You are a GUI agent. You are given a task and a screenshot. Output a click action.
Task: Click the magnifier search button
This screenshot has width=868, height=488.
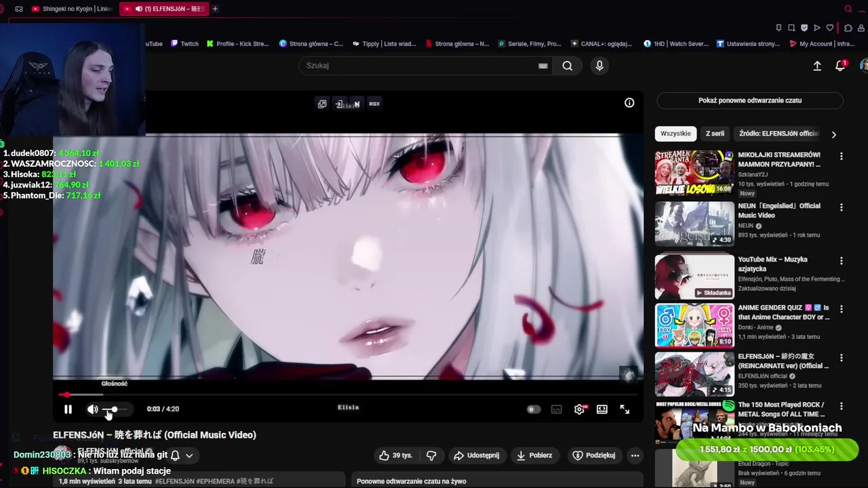coord(568,66)
